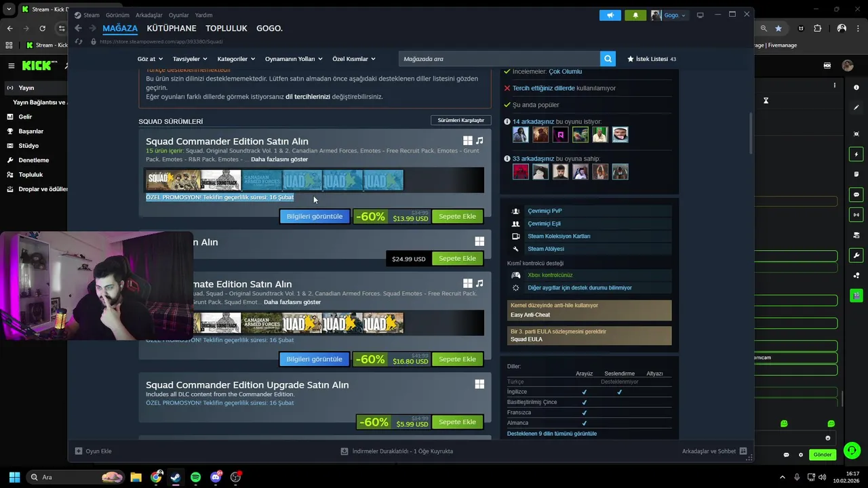The width and height of the screenshot is (868, 488).
Task: Click Original Soundtrack thumbnail in Commander Edition
Action: [x=220, y=180]
